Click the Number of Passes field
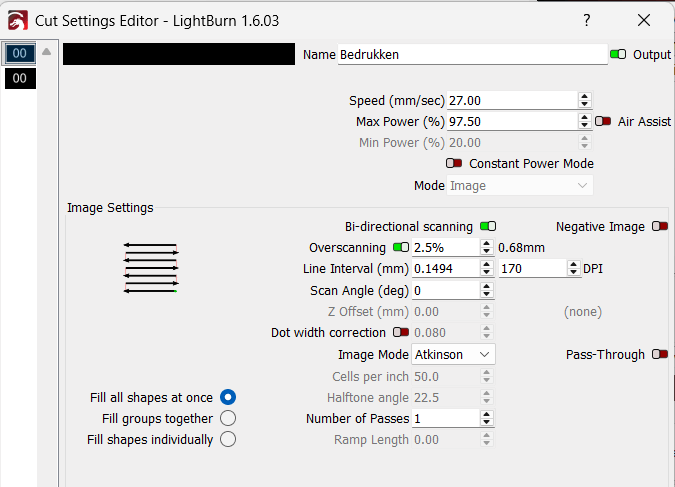Image resolution: width=675 pixels, height=487 pixels. click(446, 419)
